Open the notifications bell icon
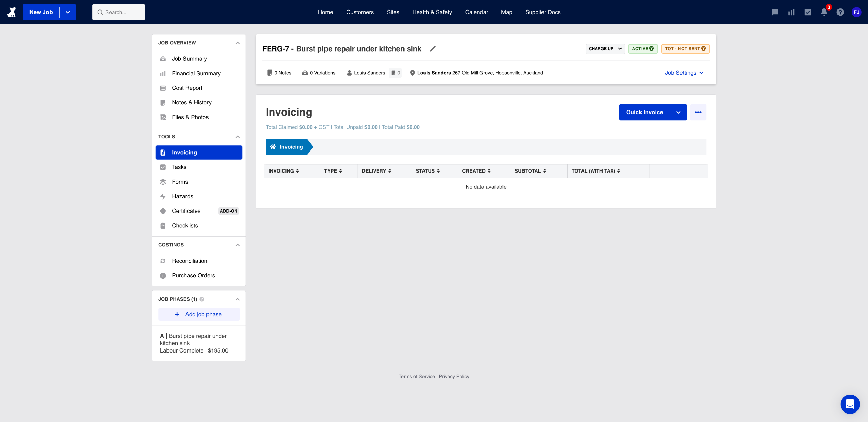The image size is (868, 422). [x=824, y=12]
